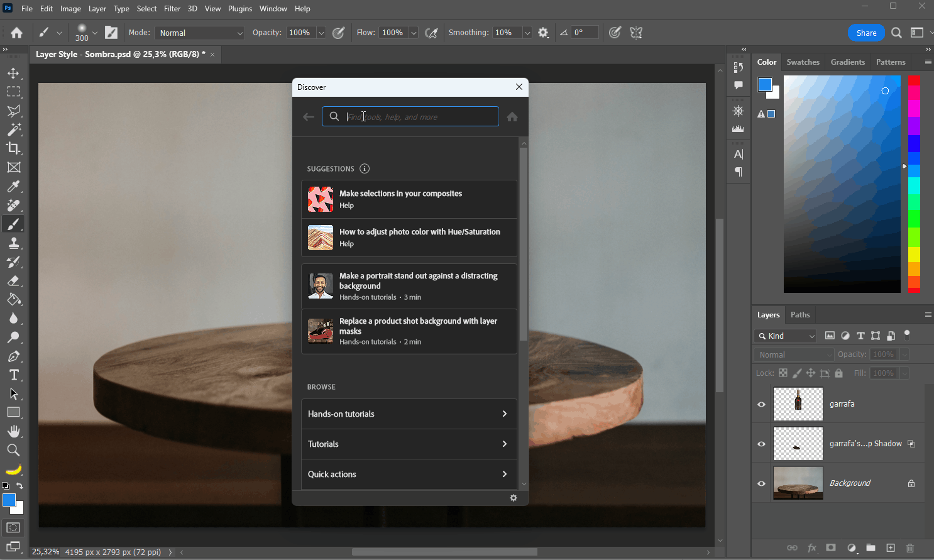Open the Flow percentage dropdown
The image size is (934, 560).
coord(414,33)
